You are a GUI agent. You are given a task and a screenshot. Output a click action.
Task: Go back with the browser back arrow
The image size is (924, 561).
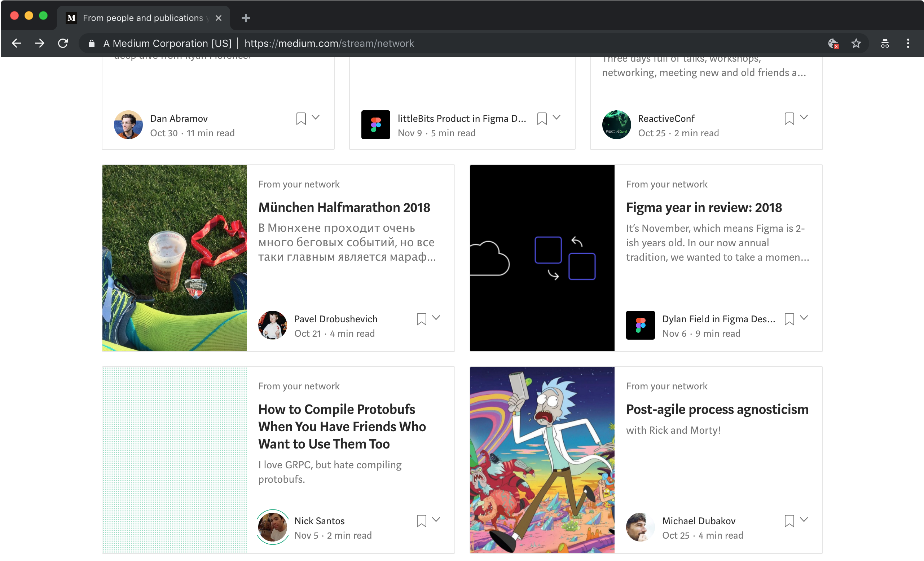17,44
